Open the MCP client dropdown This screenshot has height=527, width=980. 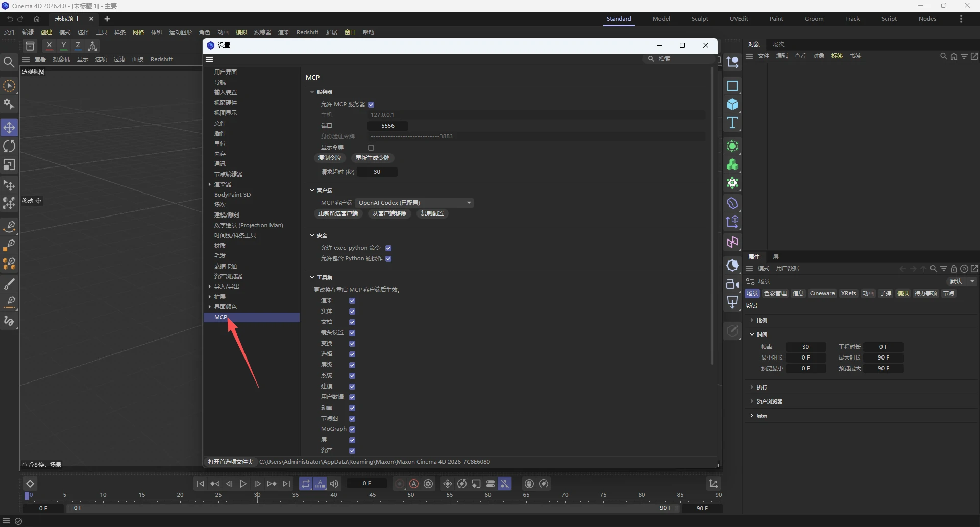[x=414, y=203]
